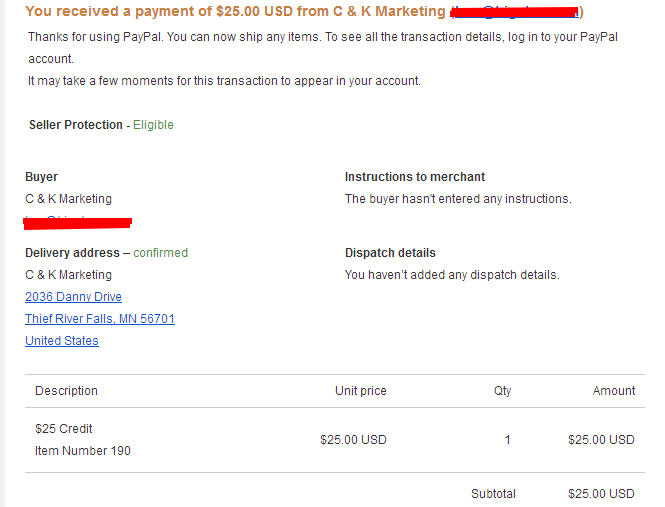Click the Subtotal label

[493, 493]
